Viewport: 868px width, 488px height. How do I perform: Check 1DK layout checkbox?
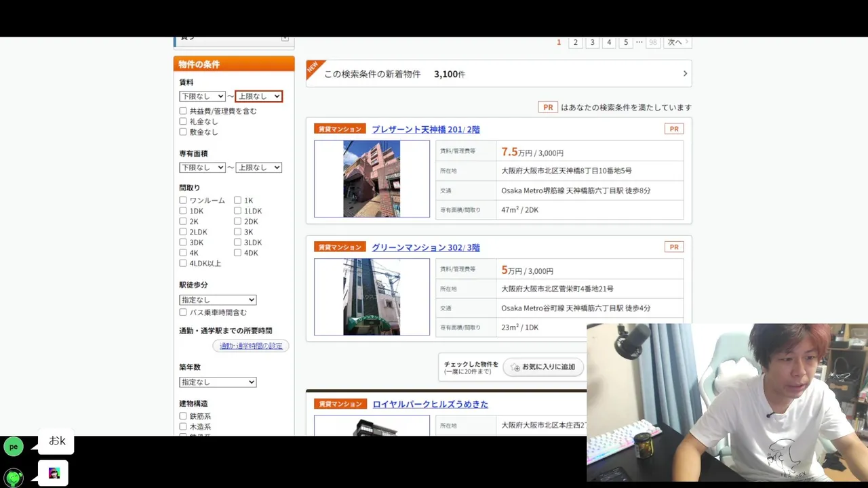183,211
